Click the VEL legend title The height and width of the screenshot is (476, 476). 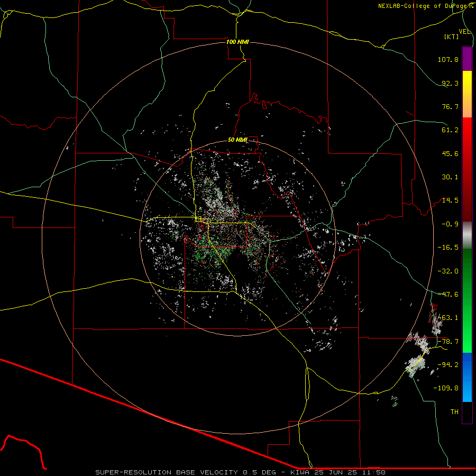tap(464, 32)
